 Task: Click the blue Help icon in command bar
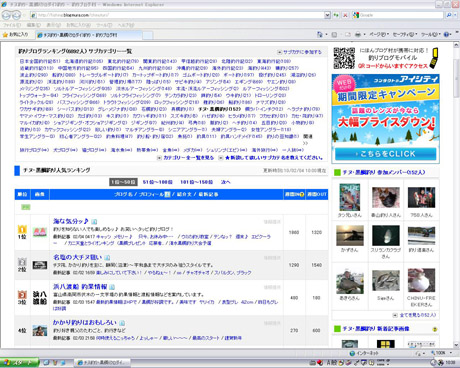[x=447, y=34]
